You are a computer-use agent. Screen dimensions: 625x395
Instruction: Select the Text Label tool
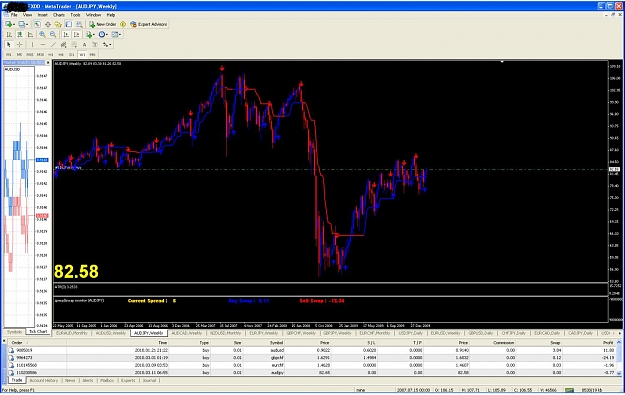click(x=95, y=45)
